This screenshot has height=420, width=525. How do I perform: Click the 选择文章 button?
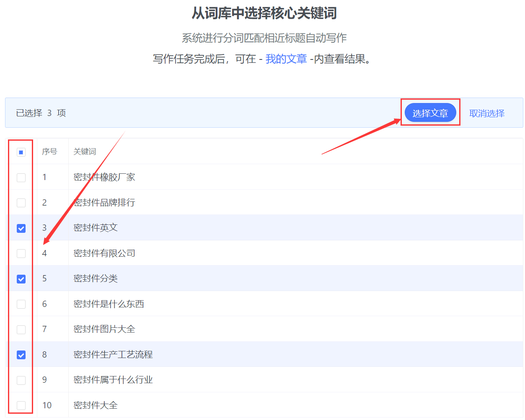click(430, 113)
